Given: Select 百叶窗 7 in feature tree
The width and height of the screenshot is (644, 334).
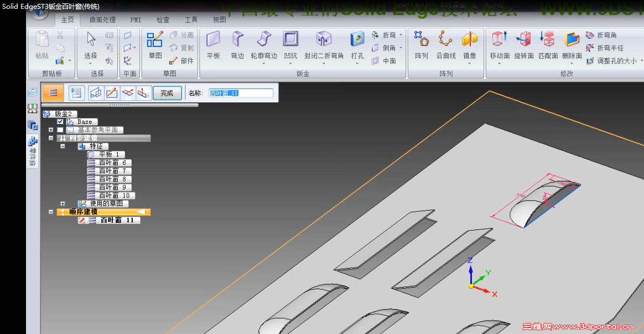Looking at the screenshot, I should pos(109,171).
